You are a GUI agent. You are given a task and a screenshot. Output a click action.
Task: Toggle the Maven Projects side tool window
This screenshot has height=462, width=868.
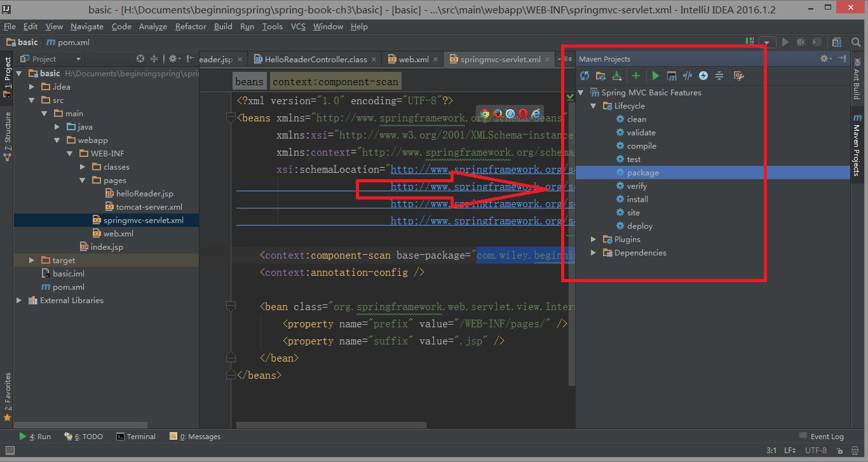click(x=857, y=146)
